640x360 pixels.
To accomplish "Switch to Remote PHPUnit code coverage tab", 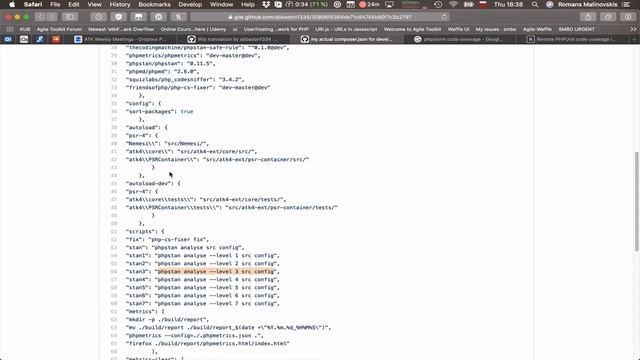I will (573, 39).
